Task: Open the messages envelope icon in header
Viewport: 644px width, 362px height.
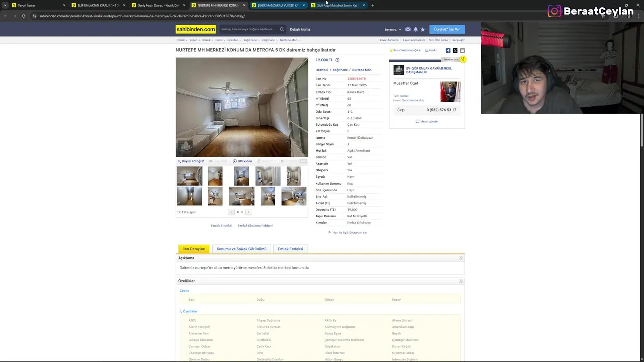Action: [x=408, y=29]
